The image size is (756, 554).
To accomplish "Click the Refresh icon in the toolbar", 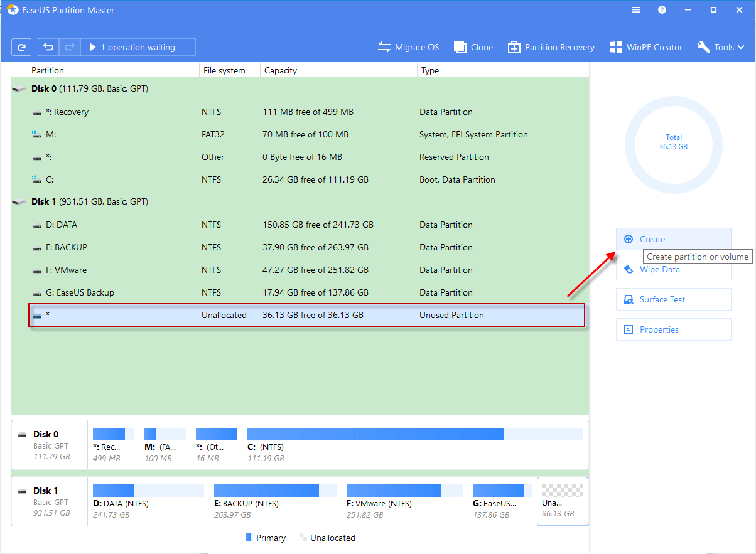I will pos(21,47).
